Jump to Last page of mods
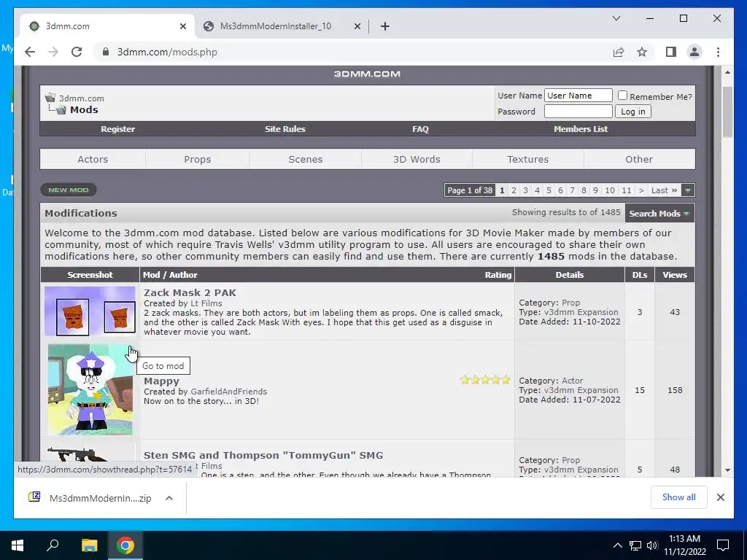Viewport: 747px width, 560px height. [664, 190]
